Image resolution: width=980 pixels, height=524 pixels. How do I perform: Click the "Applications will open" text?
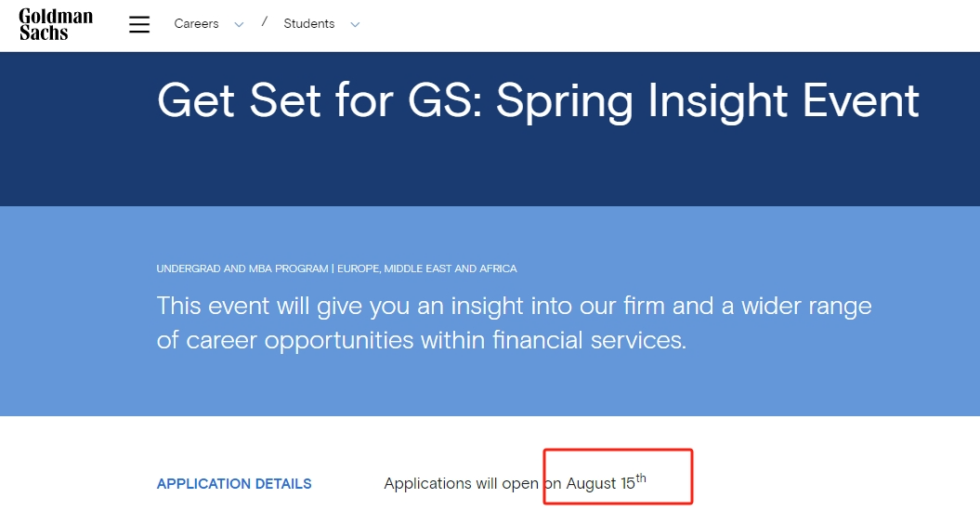(x=462, y=483)
